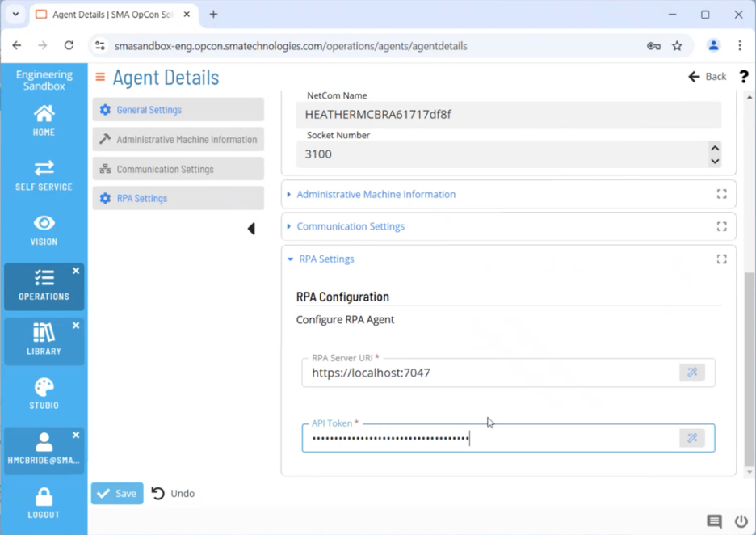The height and width of the screenshot is (535, 756).
Task: Close the Library sidebar tile
Action: [x=76, y=325]
